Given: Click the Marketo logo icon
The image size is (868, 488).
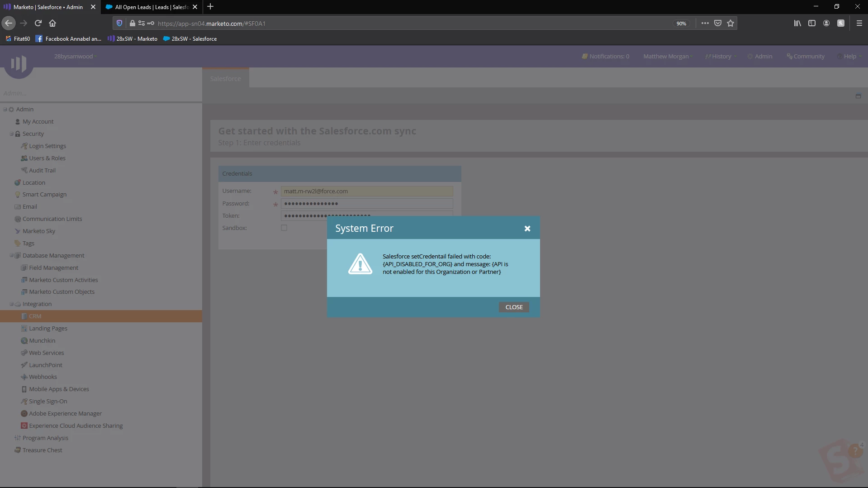Looking at the screenshot, I should click(19, 63).
